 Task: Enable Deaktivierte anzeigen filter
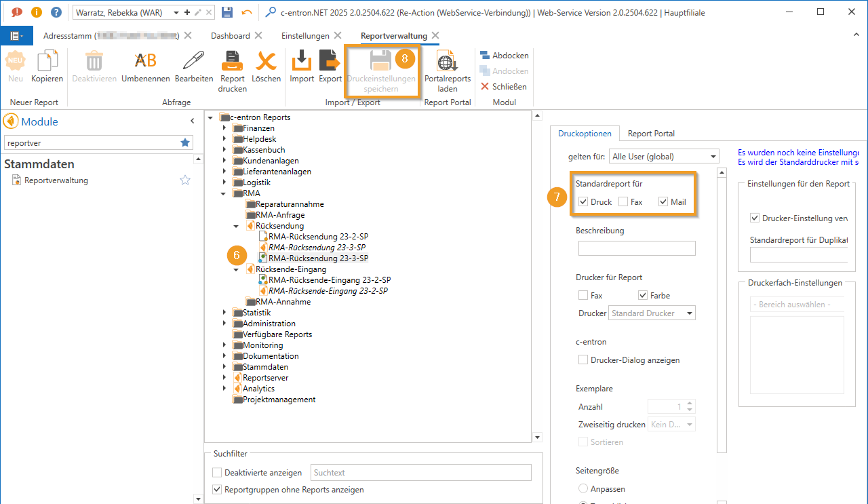click(x=217, y=473)
